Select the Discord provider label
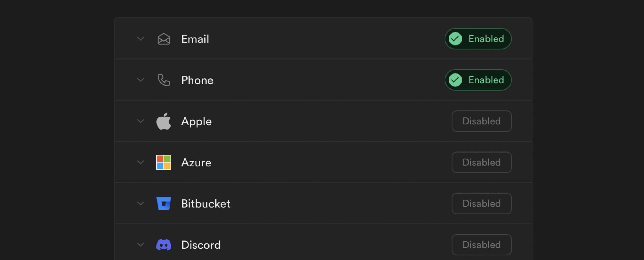This screenshot has width=644, height=260. 201,245
